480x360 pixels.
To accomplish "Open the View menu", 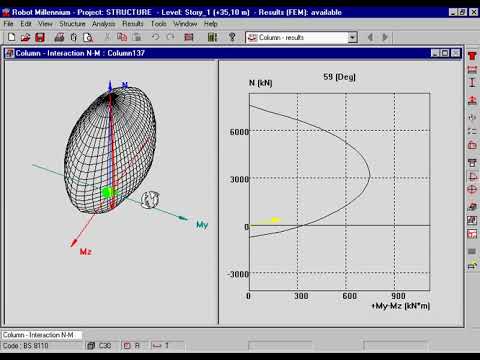I will (x=45, y=24).
